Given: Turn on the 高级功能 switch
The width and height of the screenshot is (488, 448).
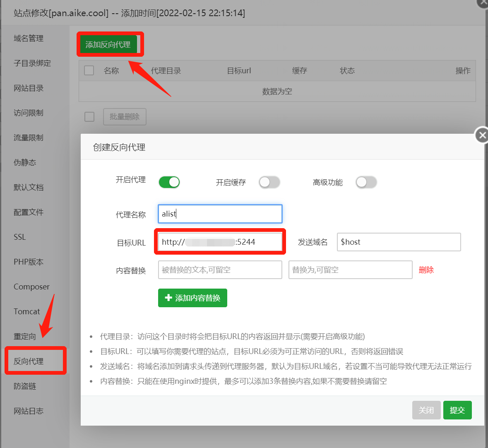Looking at the screenshot, I should [x=366, y=182].
